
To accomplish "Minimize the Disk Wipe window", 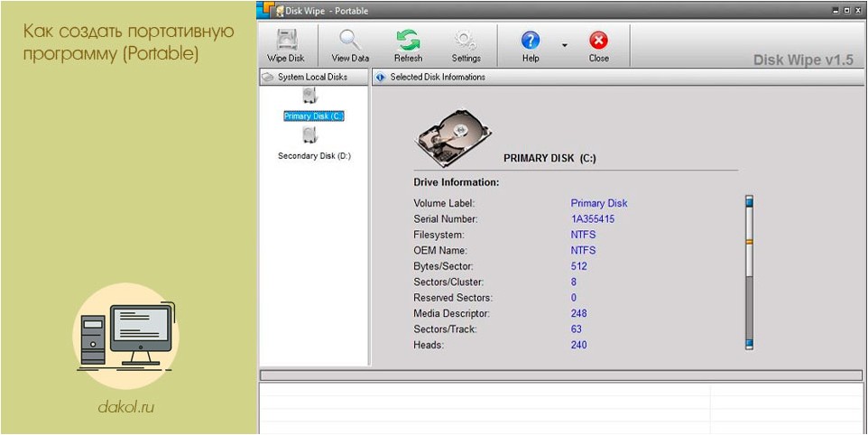I will pyautogui.click(x=836, y=11).
